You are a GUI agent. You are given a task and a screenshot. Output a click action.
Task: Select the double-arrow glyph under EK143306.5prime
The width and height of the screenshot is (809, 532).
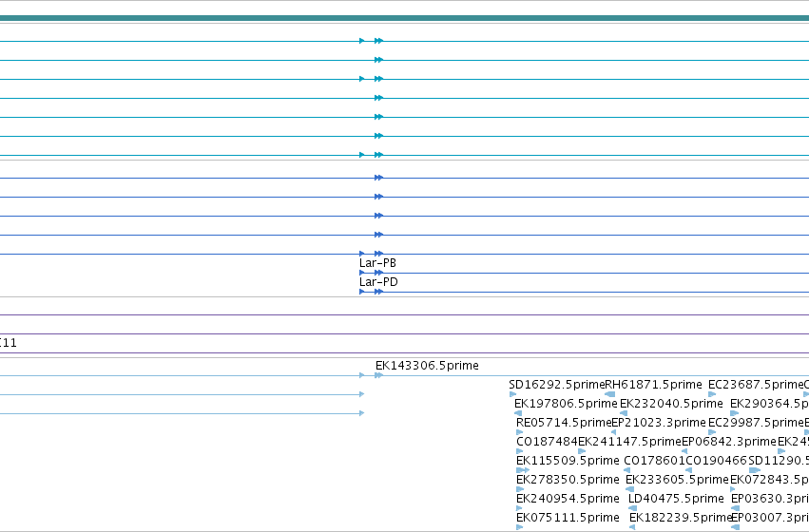(378, 375)
